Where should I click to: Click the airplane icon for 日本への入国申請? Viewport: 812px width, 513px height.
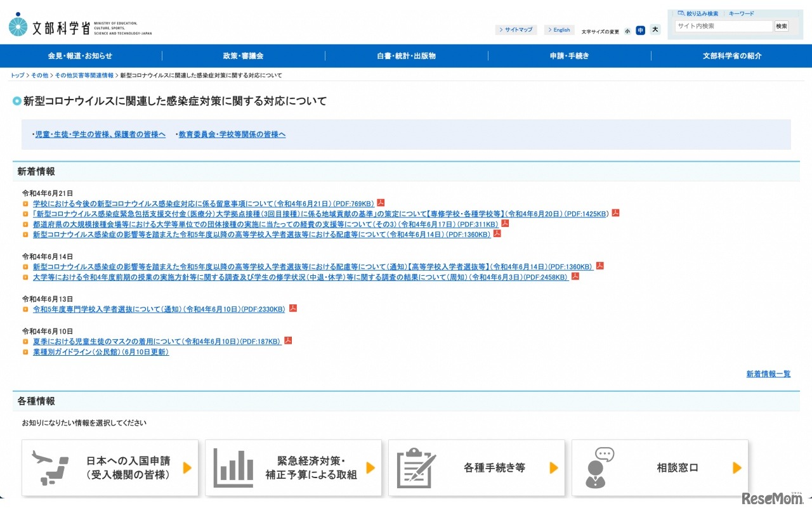[x=51, y=467]
